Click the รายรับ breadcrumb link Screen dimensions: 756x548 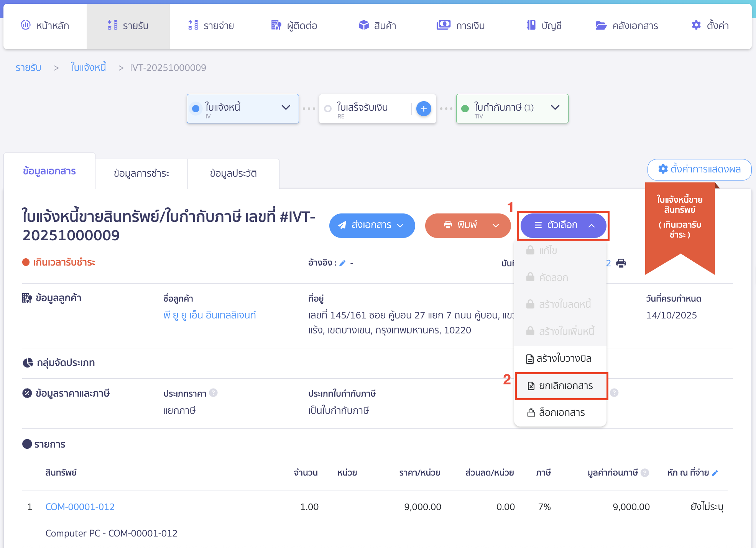click(28, 67)
